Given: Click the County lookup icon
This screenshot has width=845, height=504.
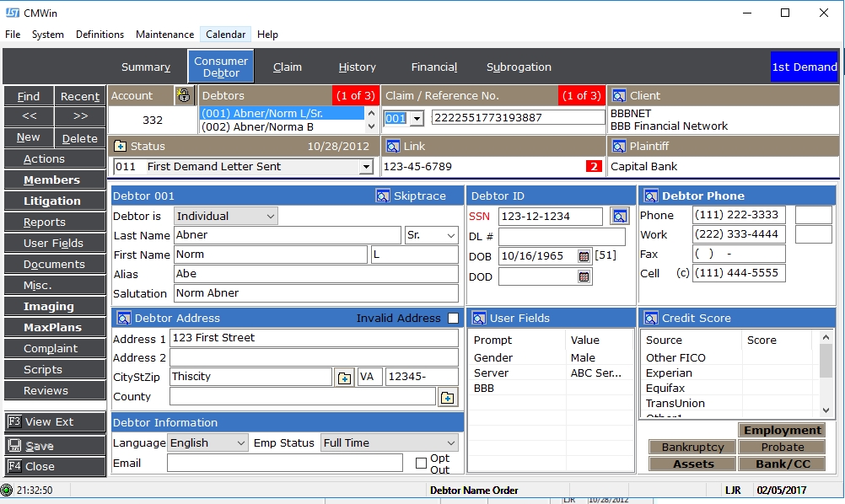Looking at the screenshot, I should tap(447, 397).
